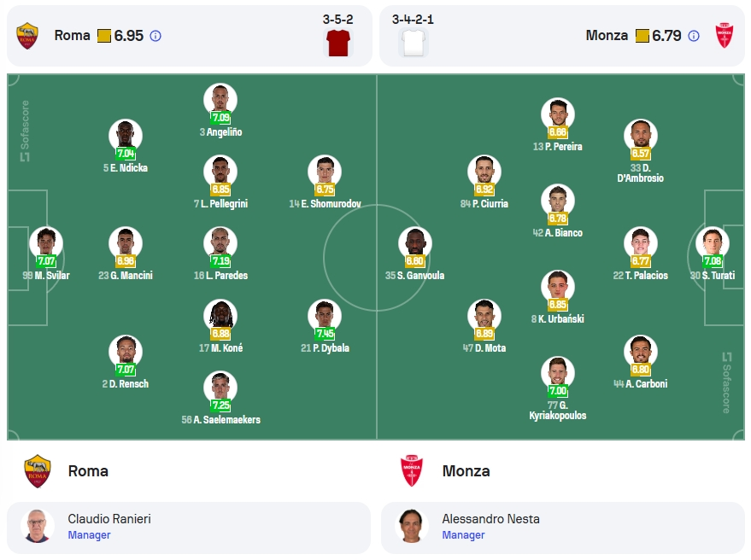This screenshot has width=751, height=560.
Task: Click the info icon beside Roma's 6.95 rating
Action: click(x=155, y=36)
